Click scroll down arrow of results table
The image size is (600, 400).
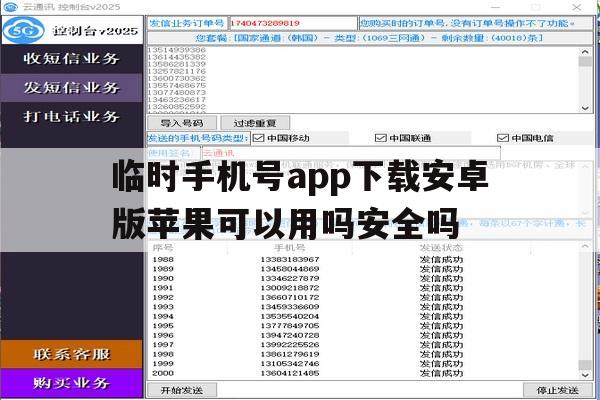point(585,376)
